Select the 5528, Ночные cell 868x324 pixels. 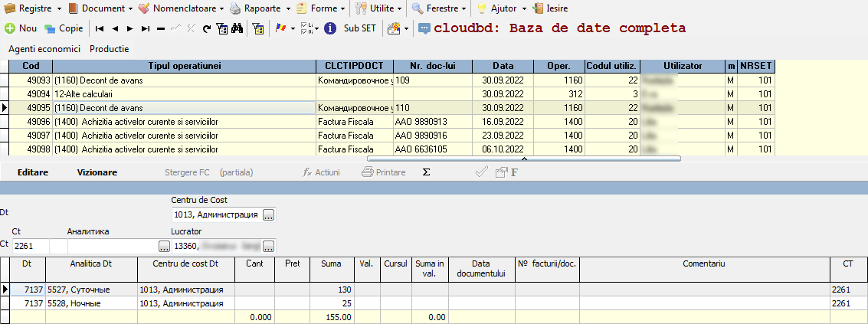tap(91, 303)
